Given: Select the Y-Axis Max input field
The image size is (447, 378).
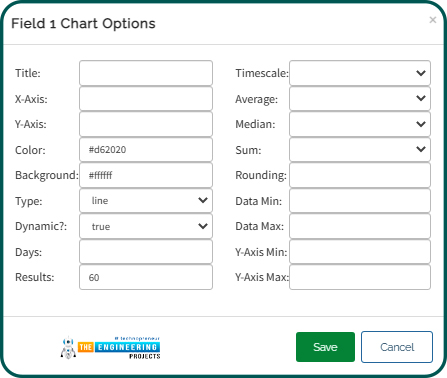Looking at the screenshot, I should pyautogui.click(x=360, y=277).
